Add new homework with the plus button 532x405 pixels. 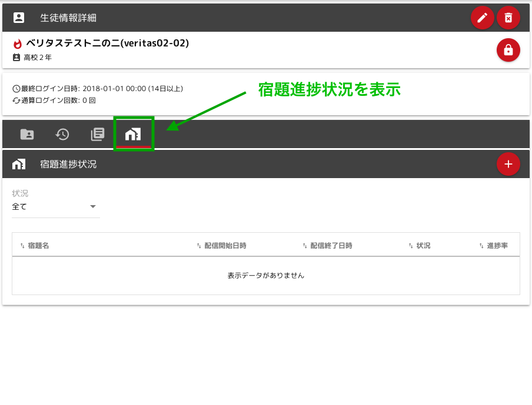pos(508,164)
